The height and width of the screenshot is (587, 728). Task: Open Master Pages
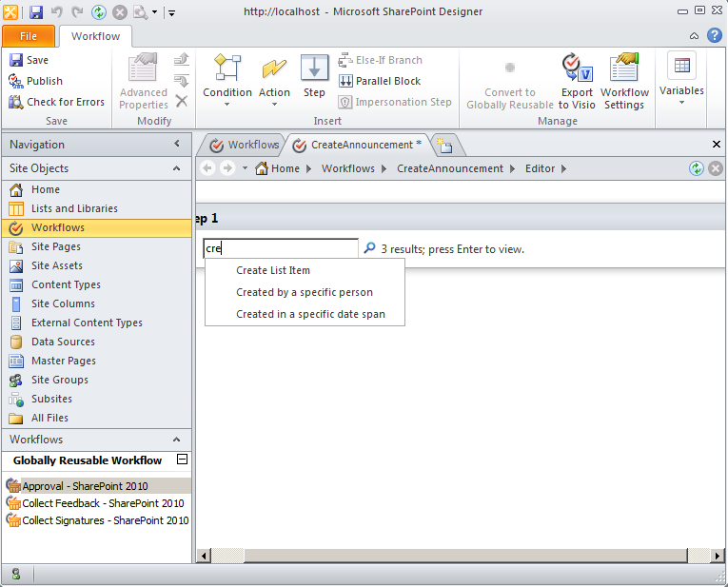pos(97,361)
